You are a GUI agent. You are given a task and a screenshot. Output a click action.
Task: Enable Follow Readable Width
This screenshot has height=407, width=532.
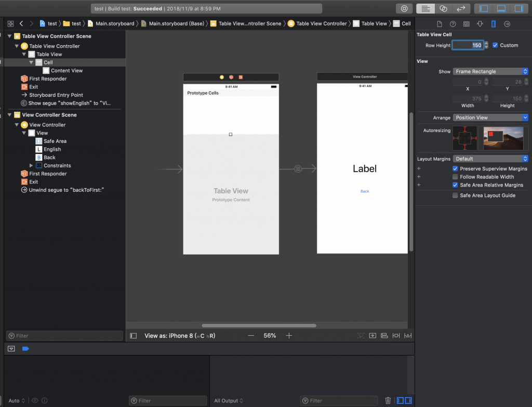455,177
